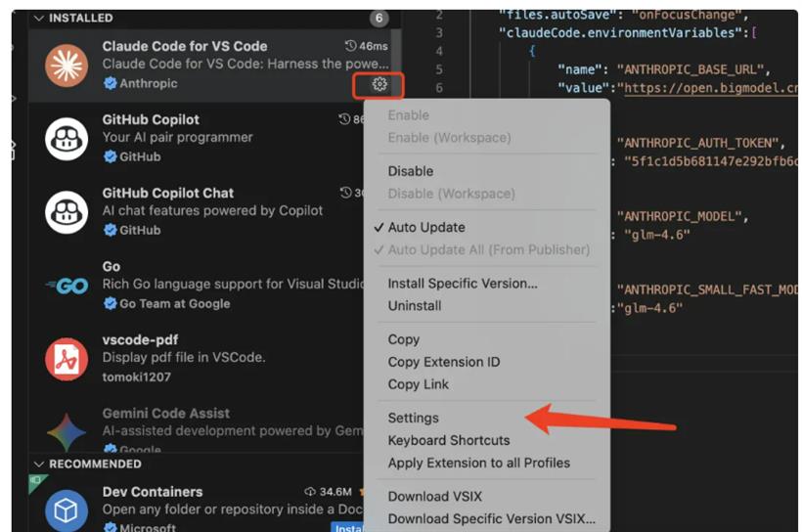
Task: Choose Download VSIX menu option
Action: click(x=435, y=496)
